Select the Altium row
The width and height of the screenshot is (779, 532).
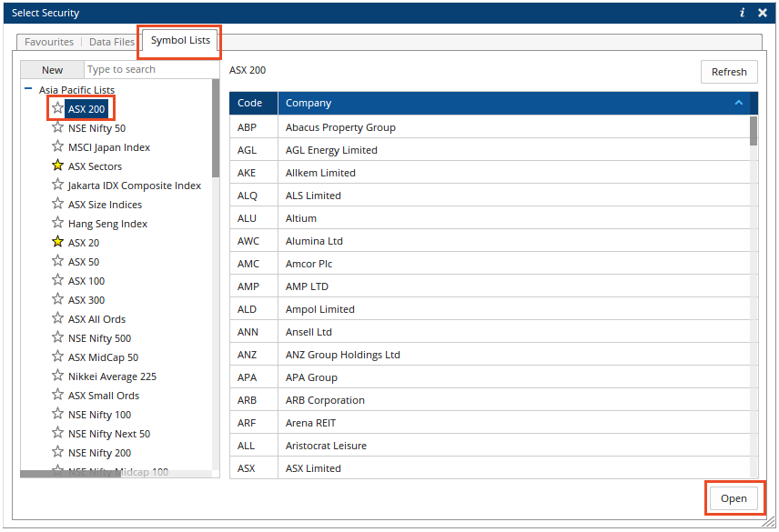(490, 218)
